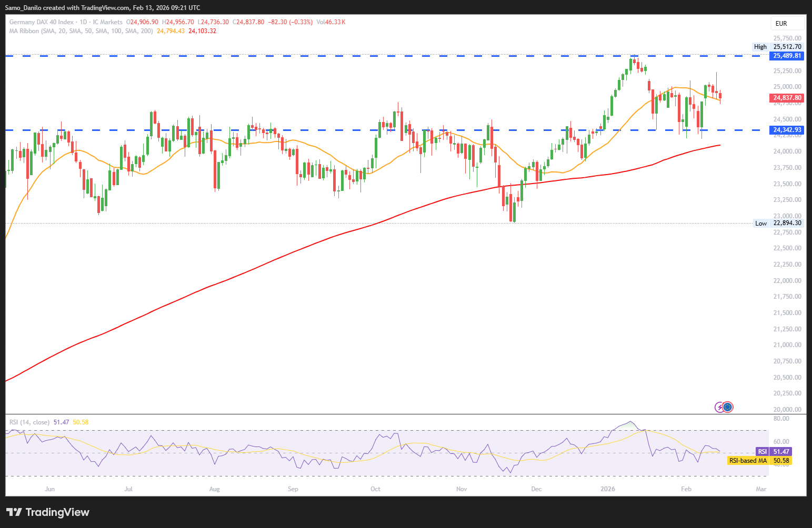Click the 24,342.93 blue price label
This screenshot has height=528, width=812.
click(x=787, y=130)
